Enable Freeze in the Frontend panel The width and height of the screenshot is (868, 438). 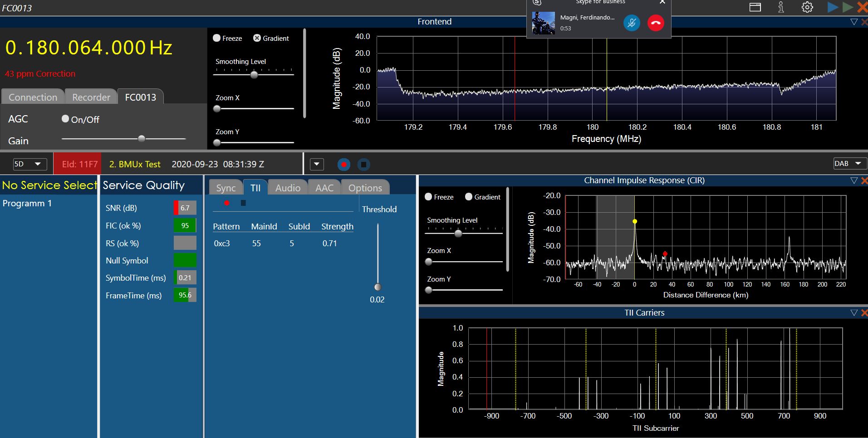point(217,38)
